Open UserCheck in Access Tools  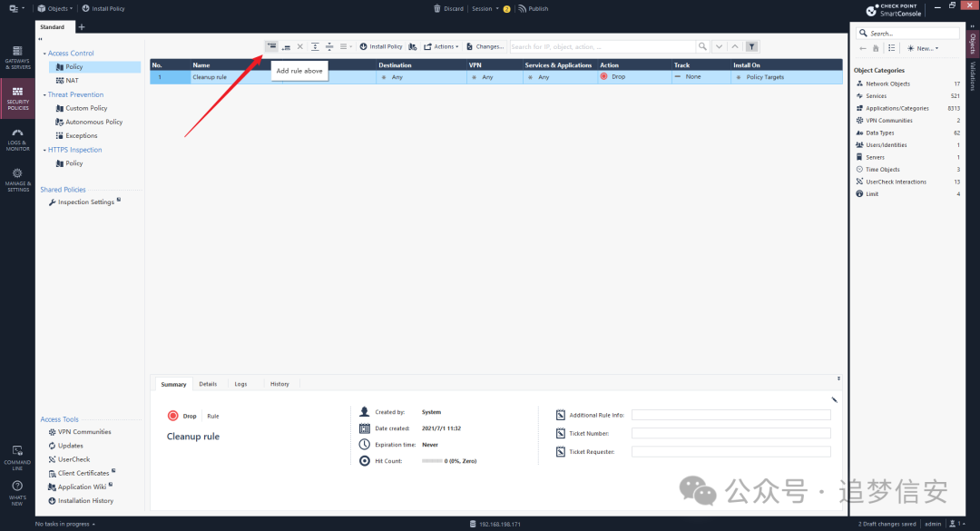coord(69,459)
